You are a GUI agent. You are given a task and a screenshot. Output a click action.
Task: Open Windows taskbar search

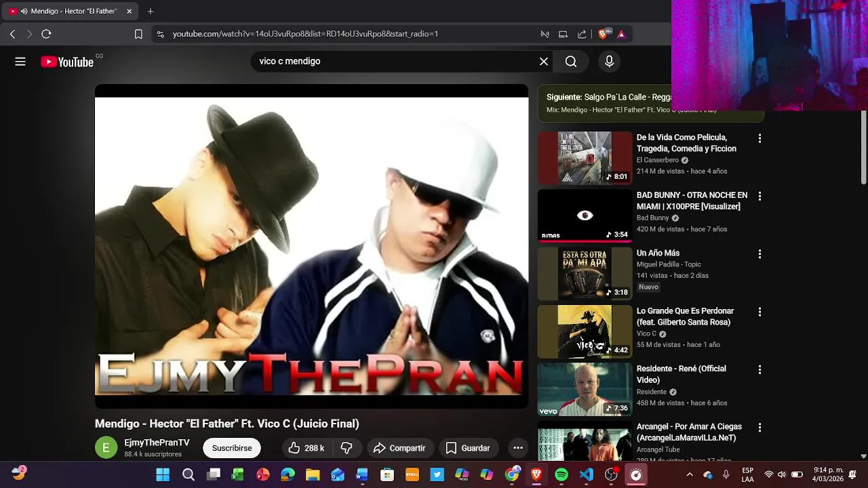189,474
